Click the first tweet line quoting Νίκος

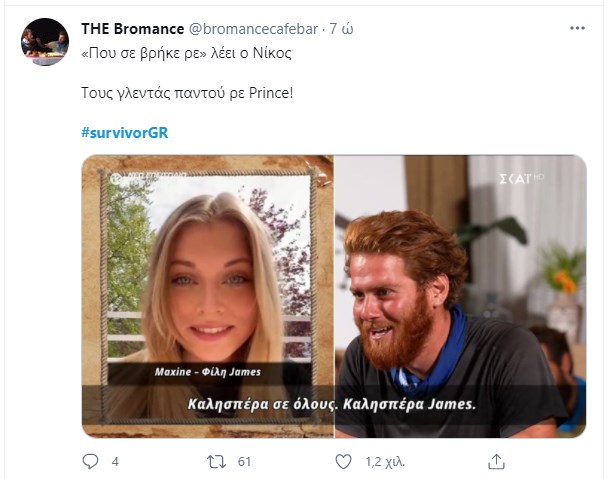[187, 52]
